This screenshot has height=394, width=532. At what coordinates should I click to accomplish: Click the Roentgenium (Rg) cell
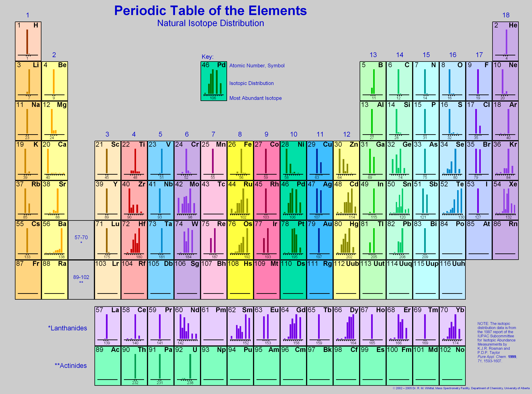(320, 279)
